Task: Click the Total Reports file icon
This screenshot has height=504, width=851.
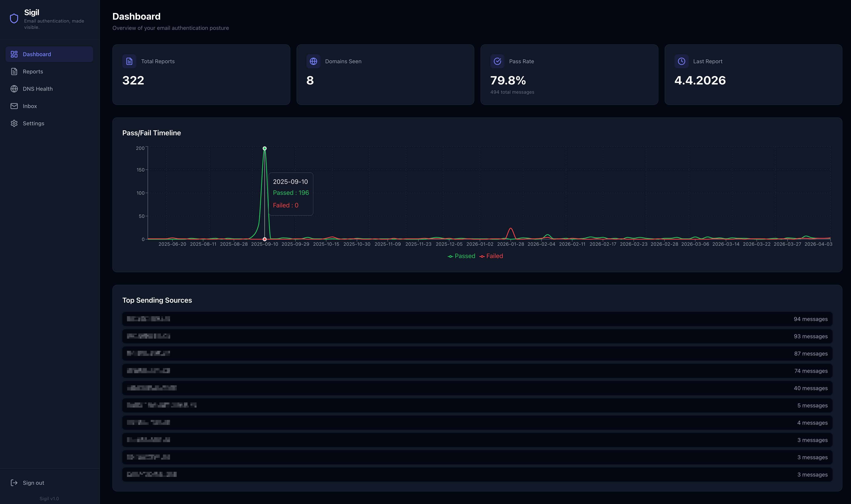Action: (x=129, y=61)
